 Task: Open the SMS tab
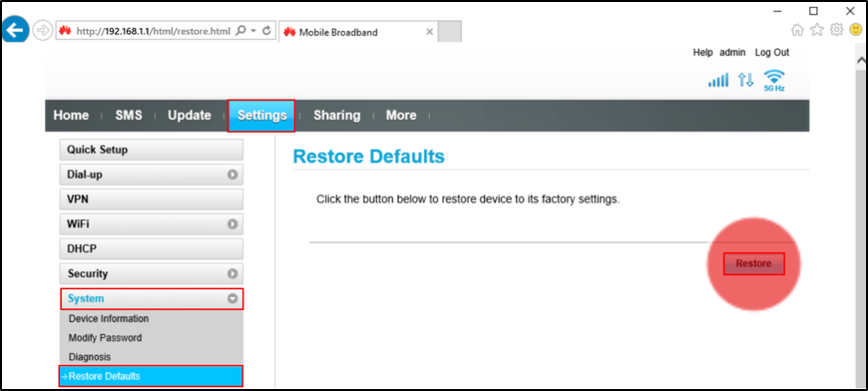coord(129,116)
